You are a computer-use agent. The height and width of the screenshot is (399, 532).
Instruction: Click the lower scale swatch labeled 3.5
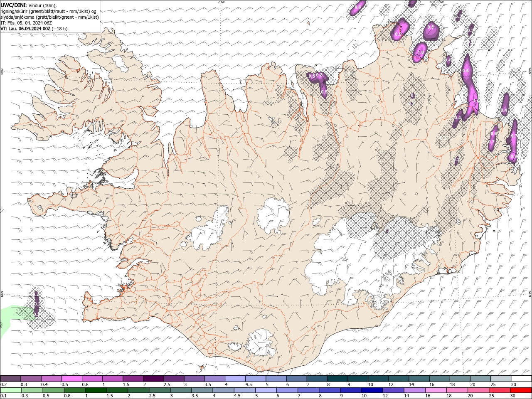[202, 390]
